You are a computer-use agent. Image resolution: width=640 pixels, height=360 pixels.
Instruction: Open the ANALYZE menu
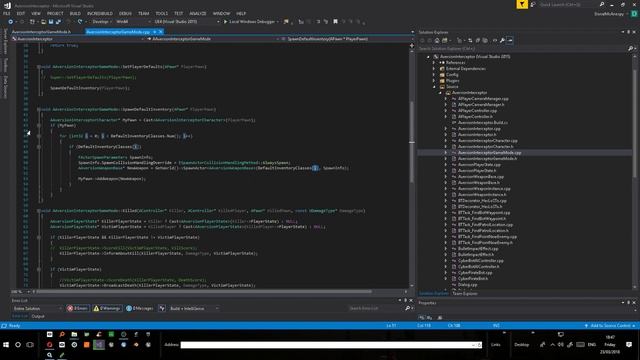[198, 13]
